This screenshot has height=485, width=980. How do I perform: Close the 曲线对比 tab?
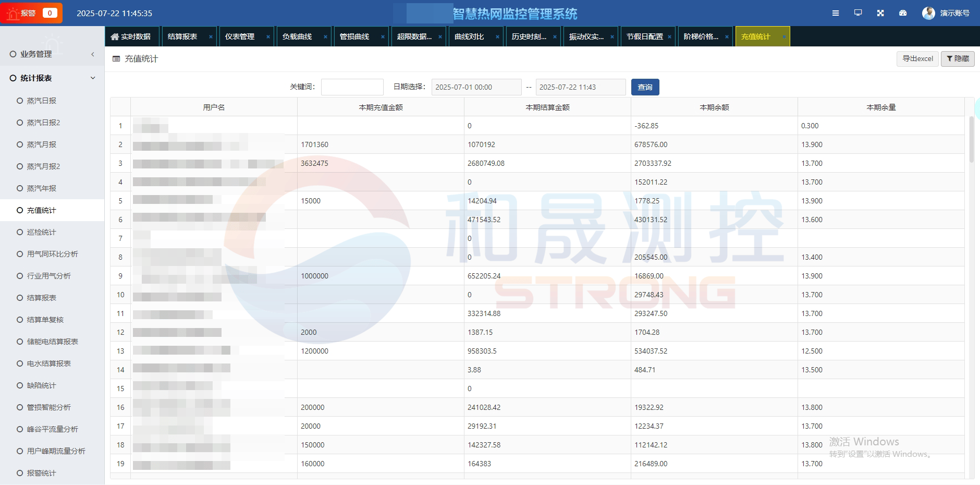tap(497, 37)
